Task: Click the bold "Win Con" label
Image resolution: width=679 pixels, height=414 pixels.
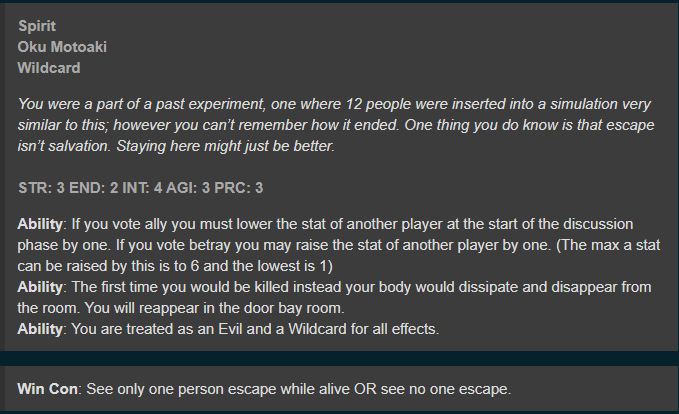Action: point(50,388)
